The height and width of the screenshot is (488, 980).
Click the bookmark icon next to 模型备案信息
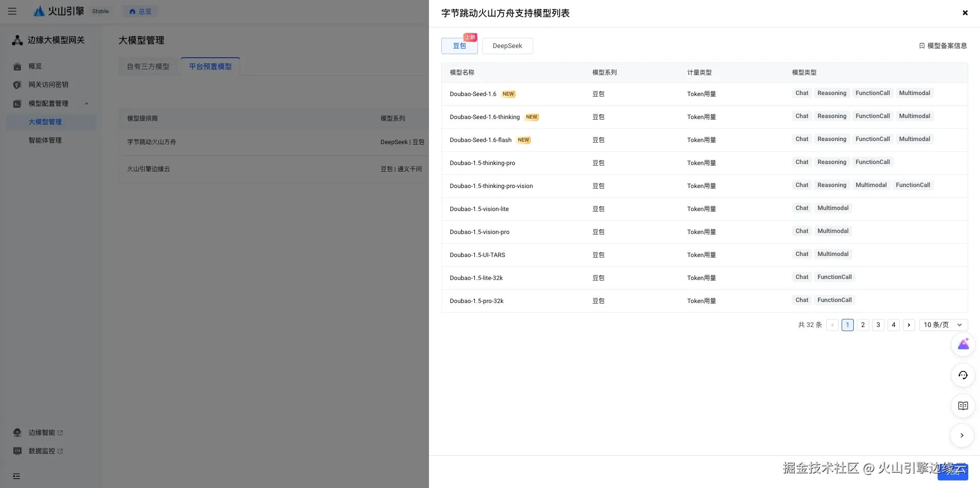pos(922,46)
